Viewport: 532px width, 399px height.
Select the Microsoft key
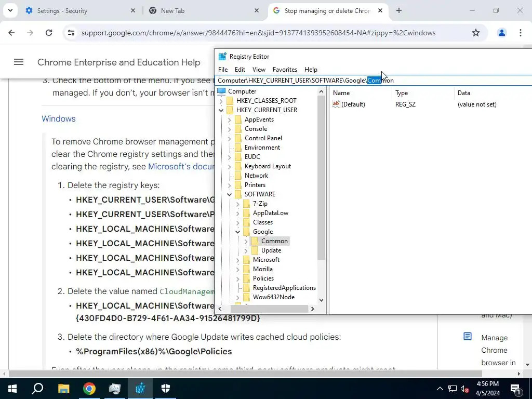267,260
